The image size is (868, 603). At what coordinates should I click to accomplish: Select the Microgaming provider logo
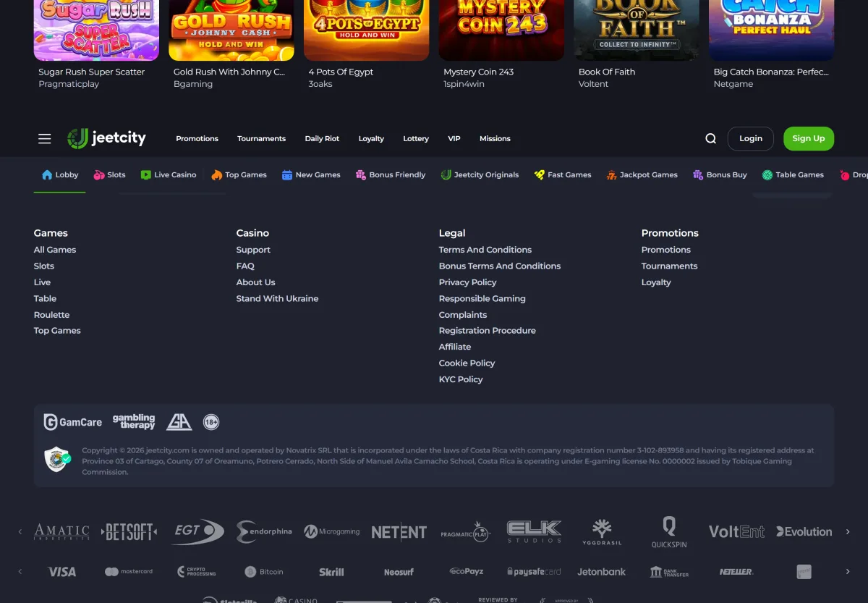click(x=332, y=532)
